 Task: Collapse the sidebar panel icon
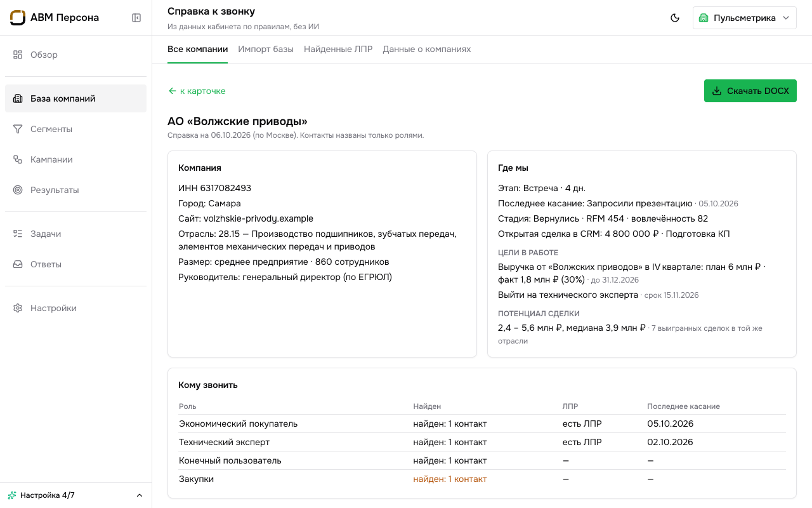[136, 18]
